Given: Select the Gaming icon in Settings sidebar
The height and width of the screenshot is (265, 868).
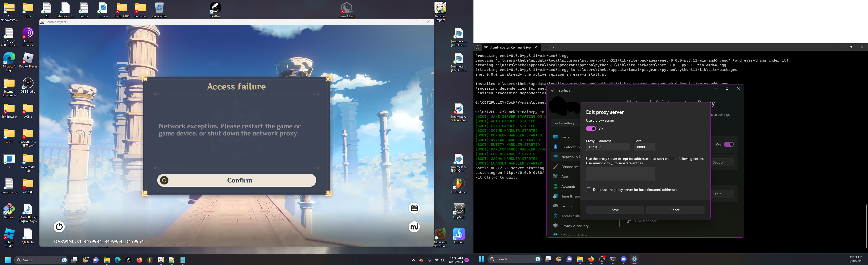Looking at the screenshot, I should tap(556, 206).
